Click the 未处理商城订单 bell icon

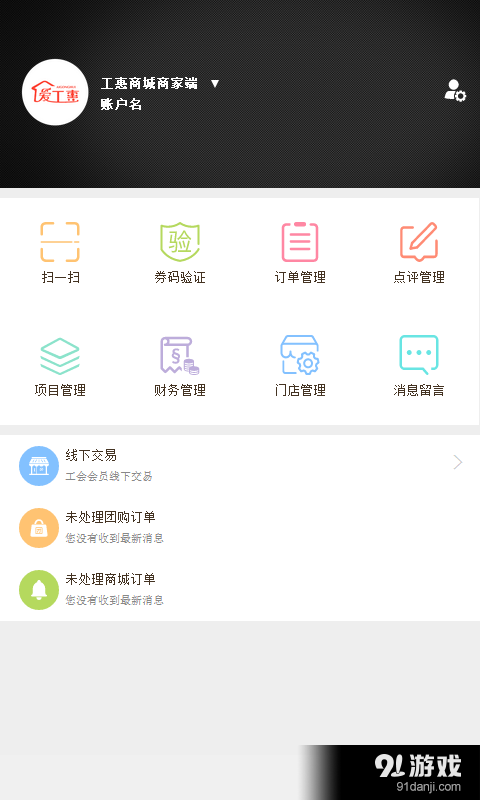click(39, 590)
